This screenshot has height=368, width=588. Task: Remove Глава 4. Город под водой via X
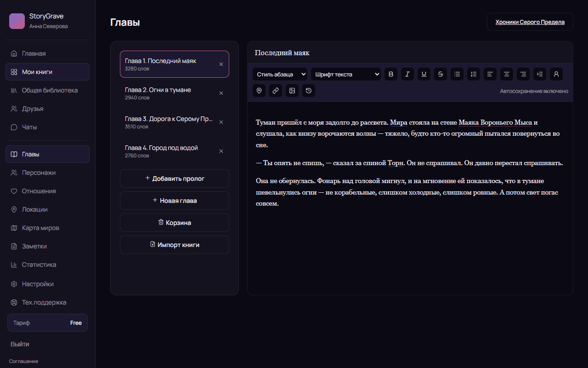click(x=221, y=151)
